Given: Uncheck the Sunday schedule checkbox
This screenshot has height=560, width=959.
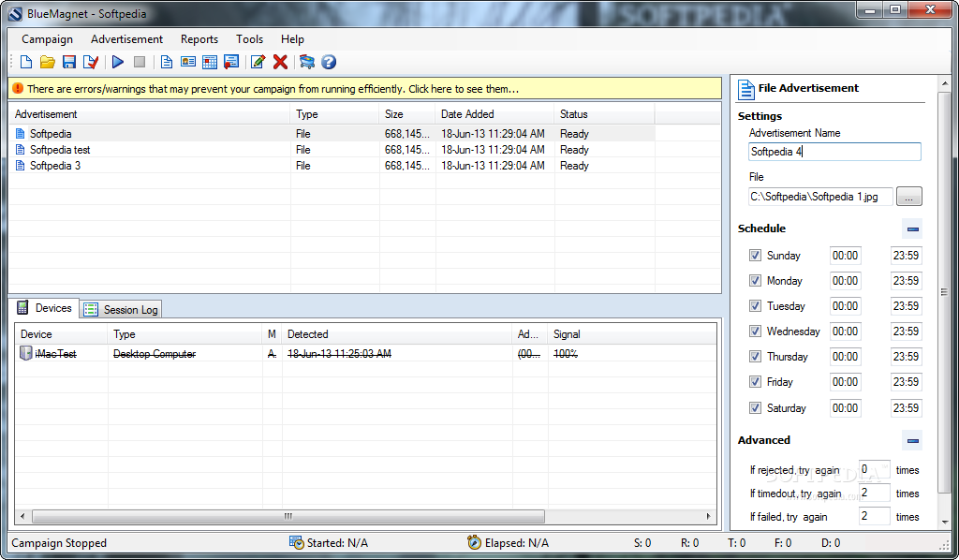Looking at the screenshot, I should [x=755, y=256].
